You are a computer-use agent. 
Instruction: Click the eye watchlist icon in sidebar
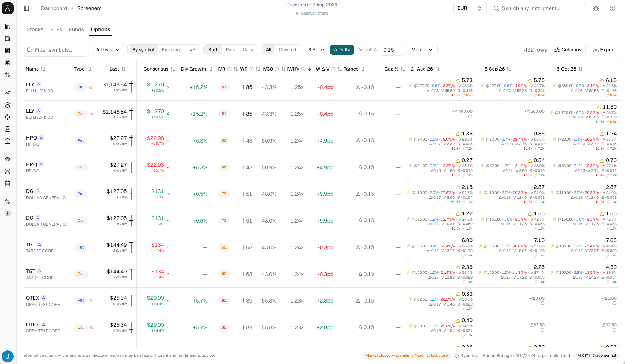tap(8, 159)
